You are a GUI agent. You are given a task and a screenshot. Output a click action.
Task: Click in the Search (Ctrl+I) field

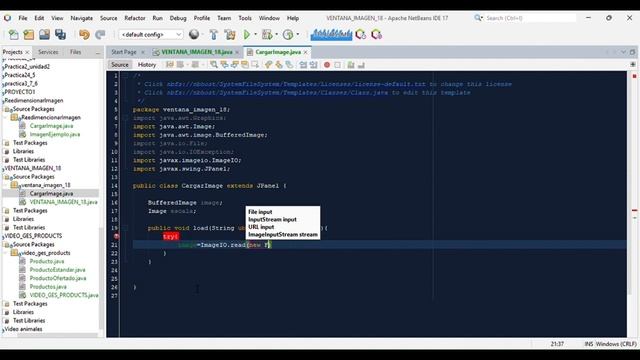click(531, 18)
